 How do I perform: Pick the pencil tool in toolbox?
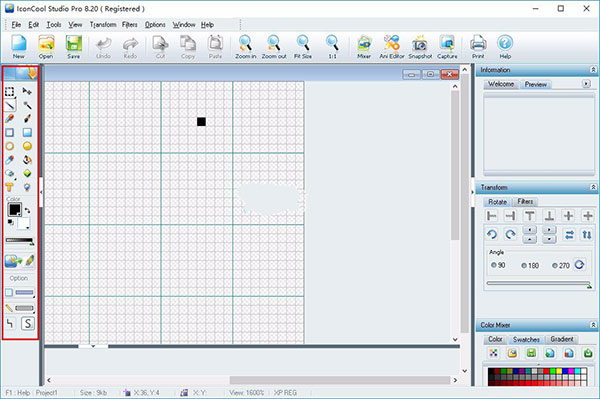pyautogui.click(x=10, y=119)
